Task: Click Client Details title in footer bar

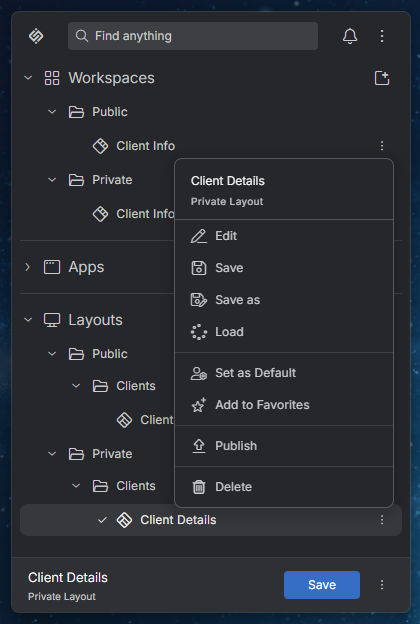Action: (68, 577)
